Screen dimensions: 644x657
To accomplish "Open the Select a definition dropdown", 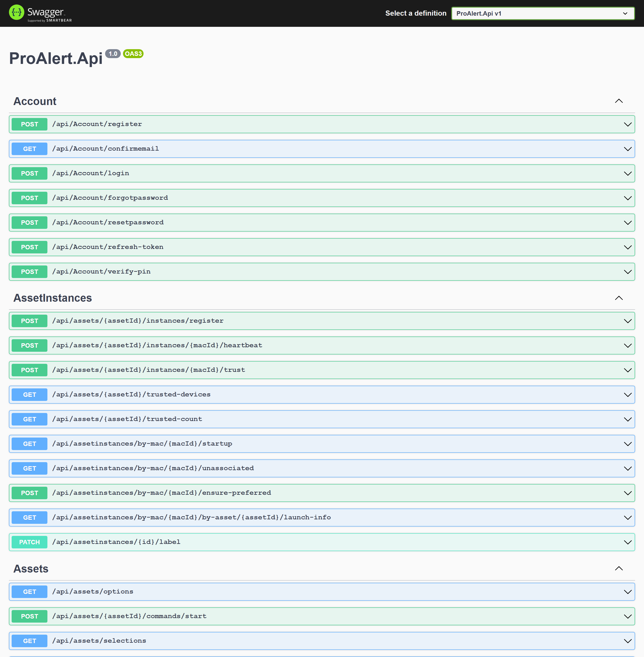I will 543,13.
